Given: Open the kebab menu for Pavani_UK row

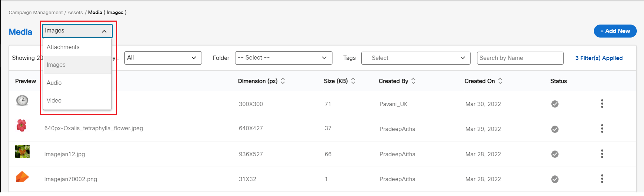Looking at the screenshot, I should tap(602, 104).
